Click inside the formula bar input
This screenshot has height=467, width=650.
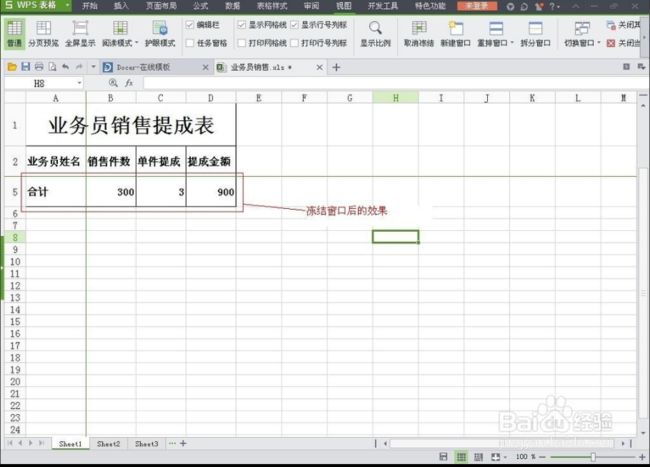point(394,83)
